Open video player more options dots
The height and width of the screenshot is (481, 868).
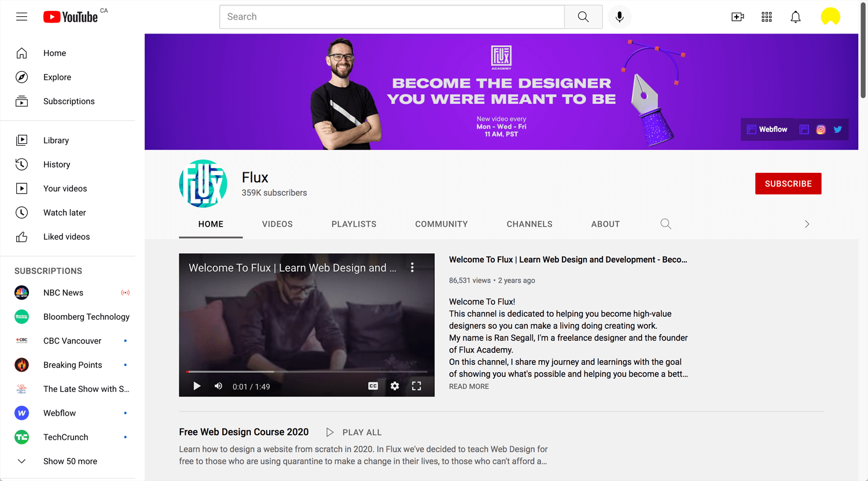[x=412, y=267]
